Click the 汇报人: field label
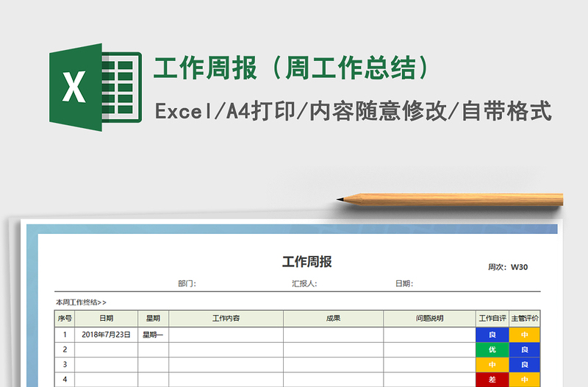The height and width of the screenshot is (387, 588). coord(304,283)
